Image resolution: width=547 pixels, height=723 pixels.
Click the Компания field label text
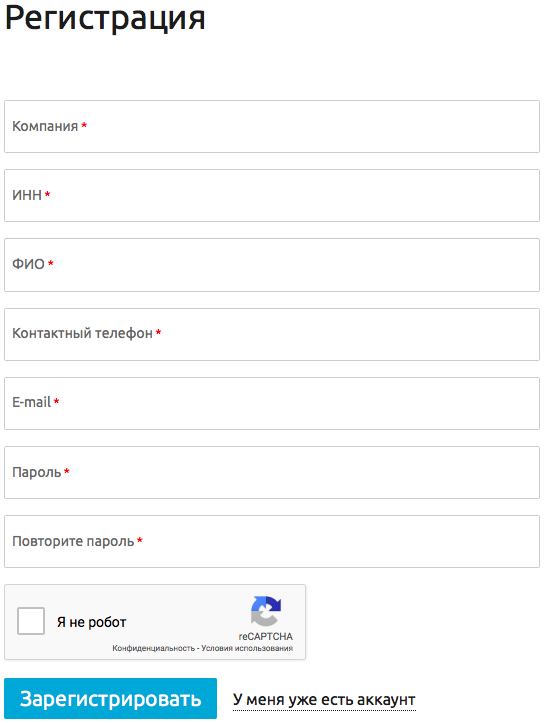click(45, 126)
